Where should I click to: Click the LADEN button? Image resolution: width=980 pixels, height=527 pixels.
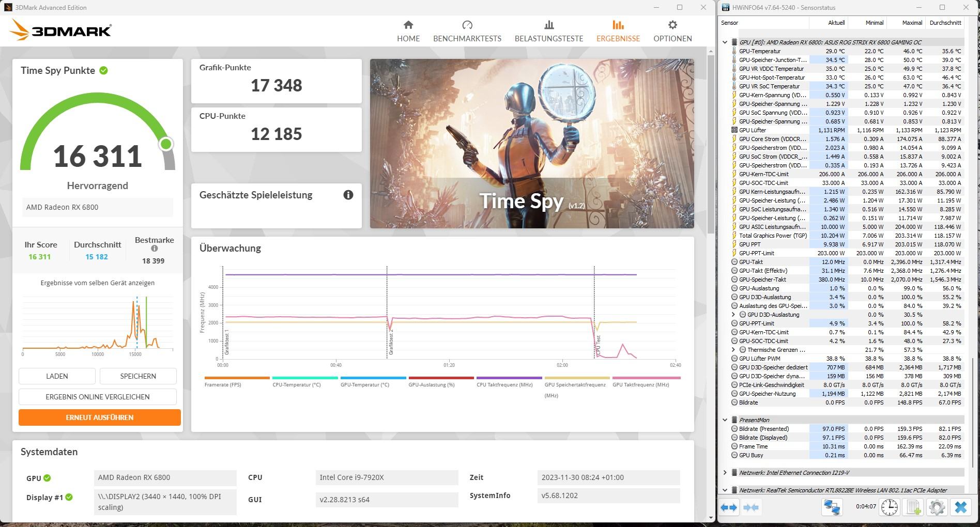point(57,376)
